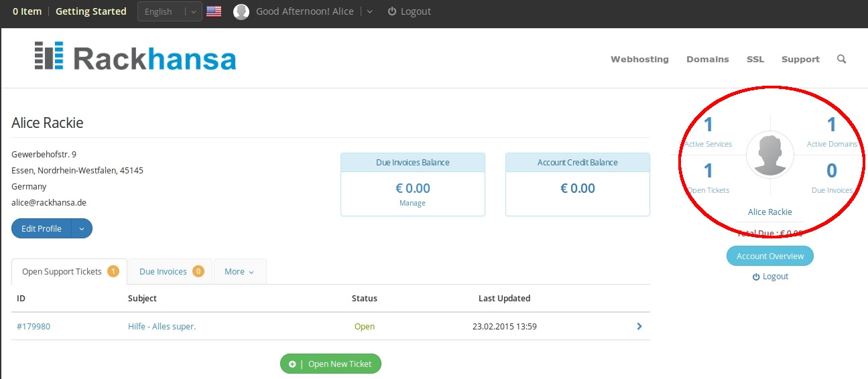Click the US flag language icon
868x379 pixels.
coord(214,11)
